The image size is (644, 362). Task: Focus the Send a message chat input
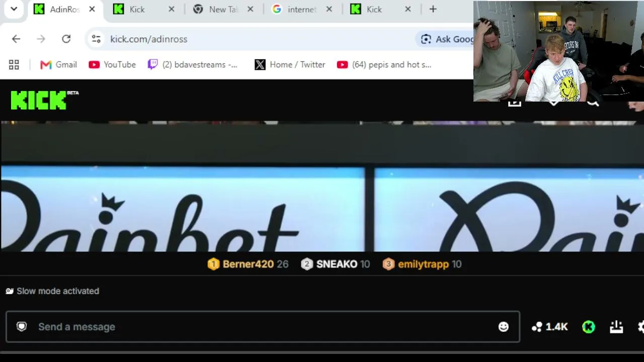click(x=263, y=327)
